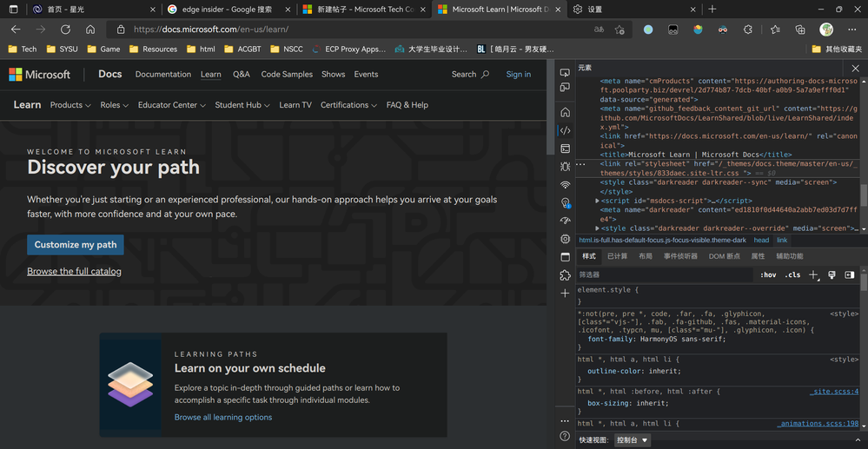
Task: Click Code Samples in Docs navigation
Action: tap(287, 74)
